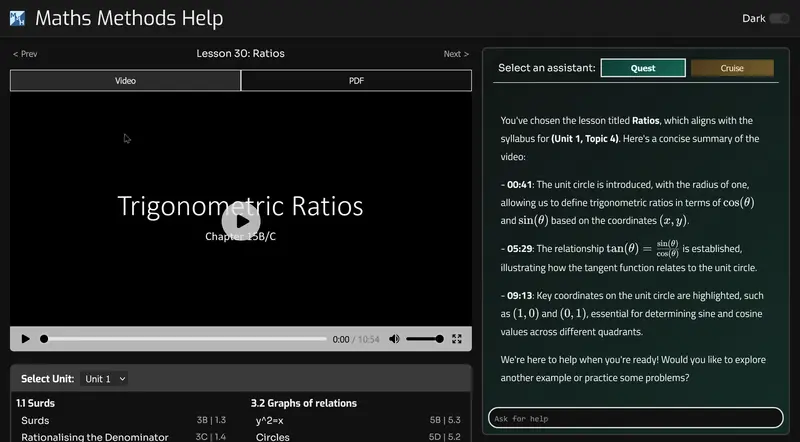Open the Select Unit dropdown
Viewport: 800px width, 442px height.
[105, 379]
